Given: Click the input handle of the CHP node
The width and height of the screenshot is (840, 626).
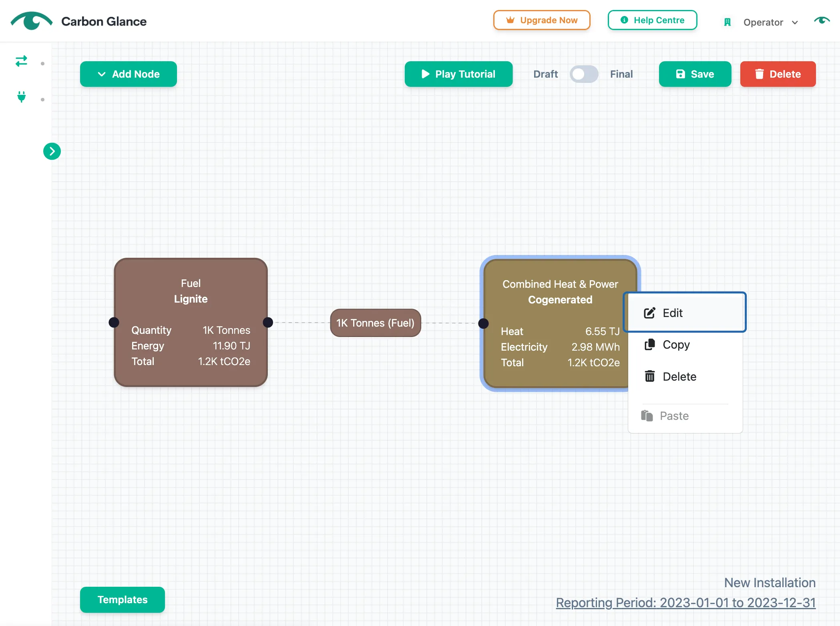Looking at the screenshot, I should (484, 323).
